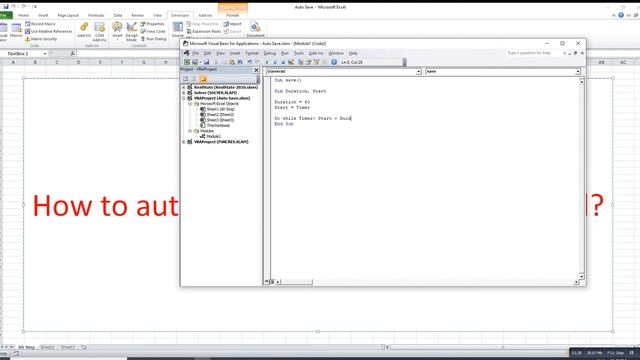
Task: Collapse the Microsoft Excel Objects folder
Action: pos(190,104)
